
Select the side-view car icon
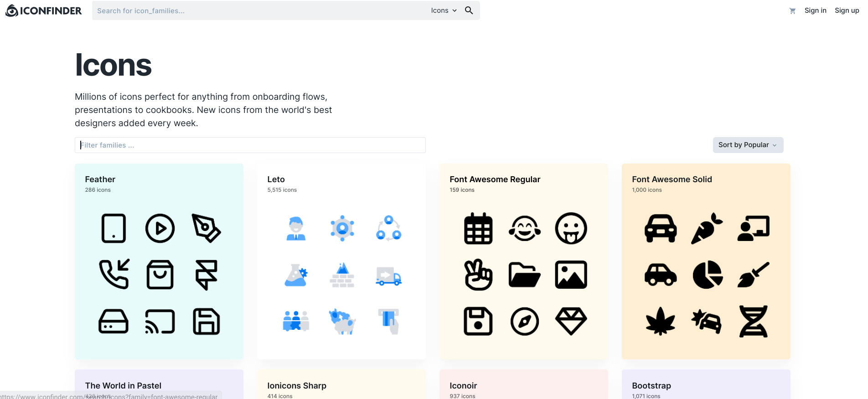[x=661, y=275]
